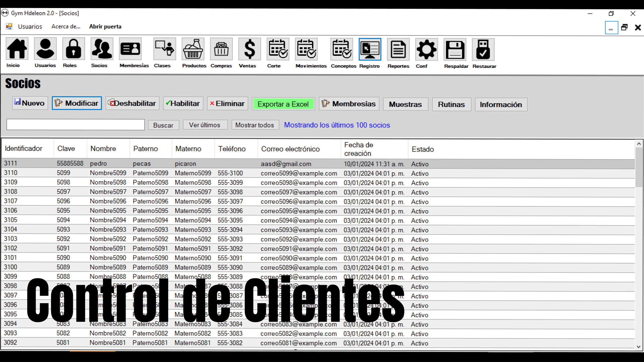This screenshot has width=644, height=362.
Task: Open the Reportes document icon
Action: click(398, 50)
